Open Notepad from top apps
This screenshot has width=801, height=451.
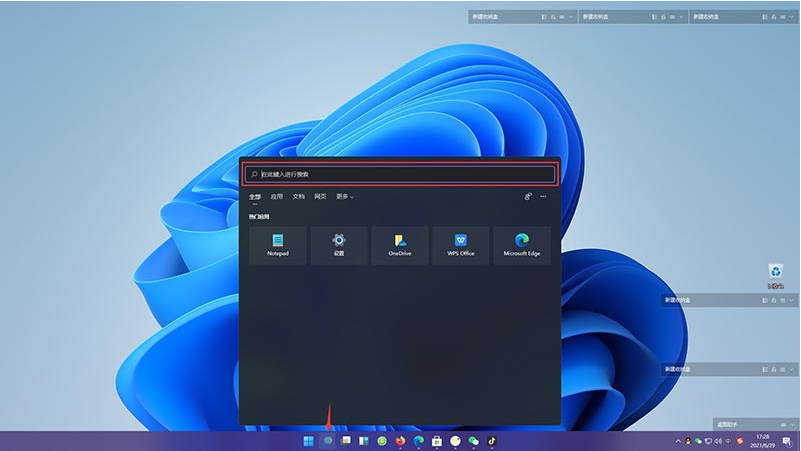277,245
